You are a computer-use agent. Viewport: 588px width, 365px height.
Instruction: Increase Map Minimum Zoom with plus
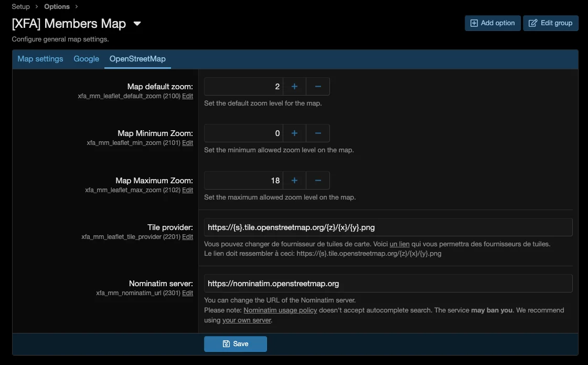(294, 133)
